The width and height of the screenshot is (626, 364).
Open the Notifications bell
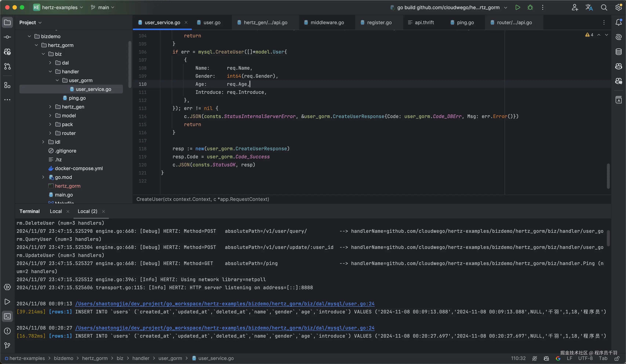(618, 22)
